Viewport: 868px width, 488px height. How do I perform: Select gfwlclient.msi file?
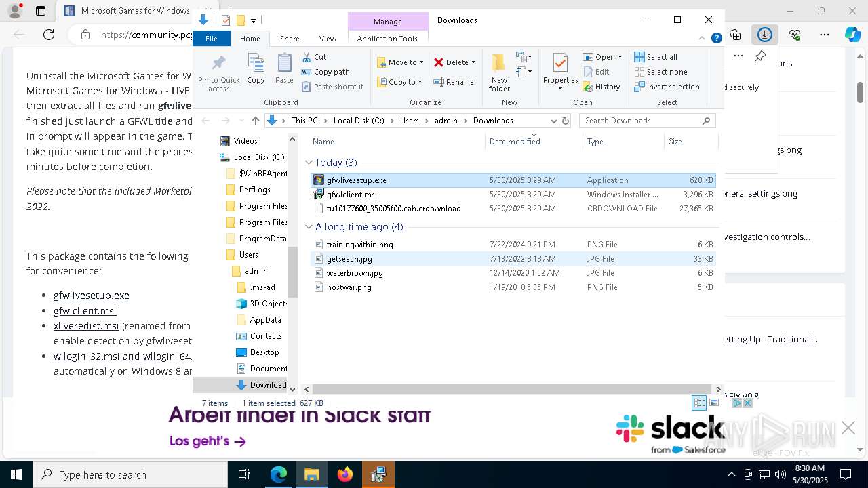[x=513, y=195]
